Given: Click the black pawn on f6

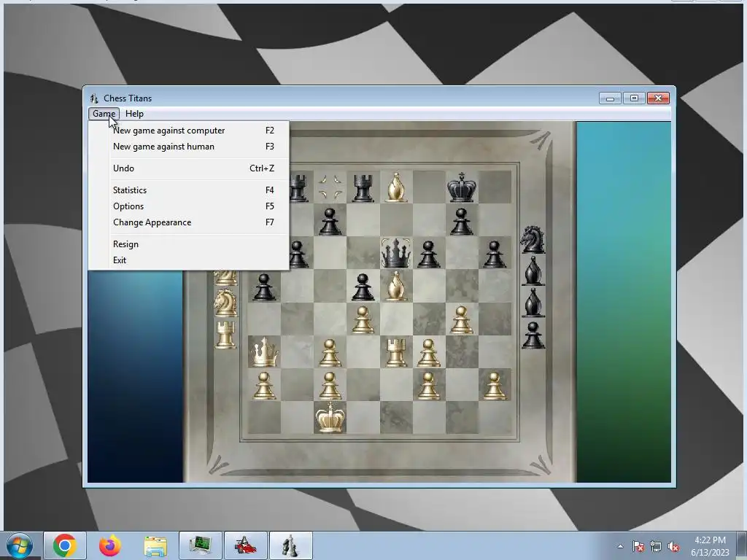Looking at the screenshot, I should click(429, 254).
